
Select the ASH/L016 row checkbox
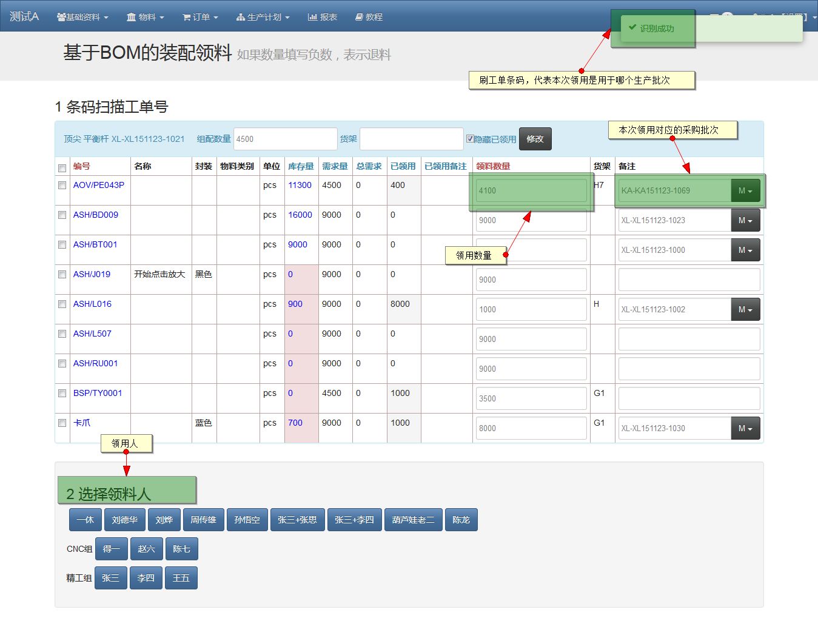click(62, 304)
